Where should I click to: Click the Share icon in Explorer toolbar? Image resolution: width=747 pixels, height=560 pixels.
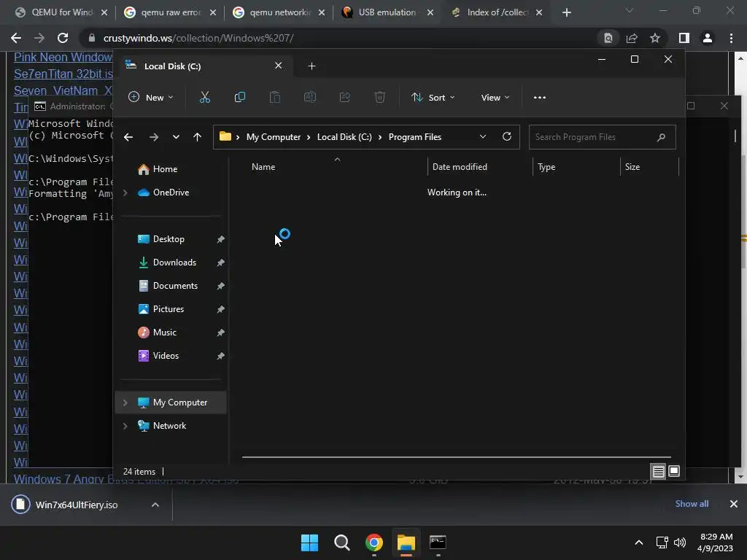tap(345, 98)
